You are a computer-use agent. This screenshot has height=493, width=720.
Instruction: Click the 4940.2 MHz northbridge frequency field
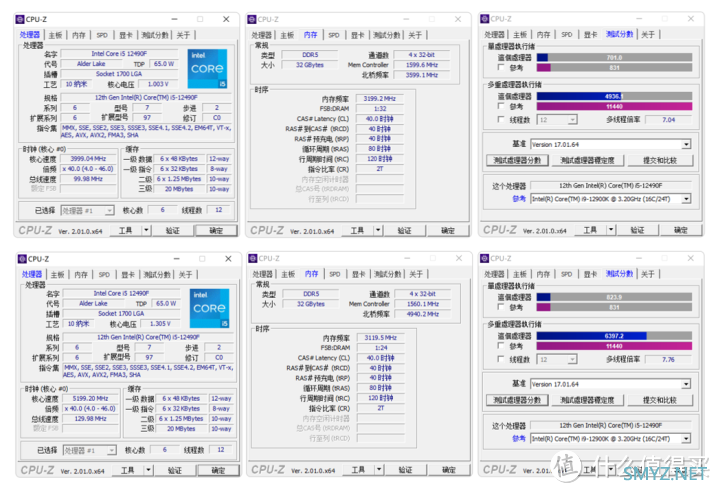coord(423,314)
